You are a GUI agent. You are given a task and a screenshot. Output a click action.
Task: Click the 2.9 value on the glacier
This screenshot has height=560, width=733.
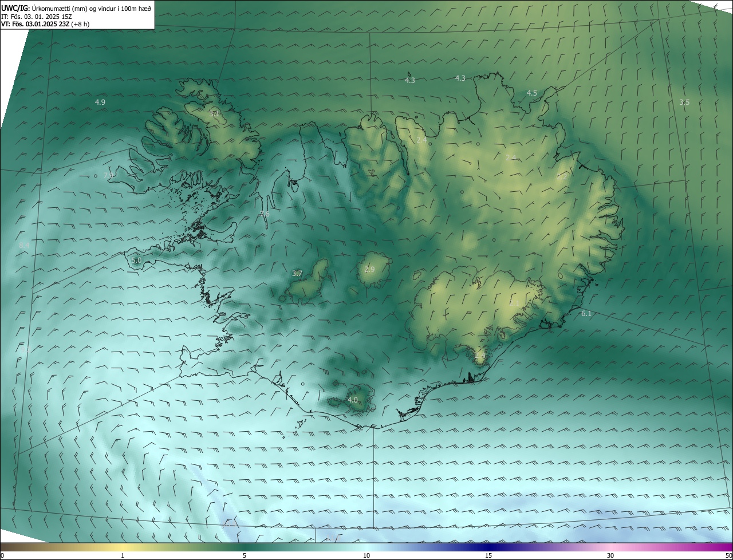point(369,269)
